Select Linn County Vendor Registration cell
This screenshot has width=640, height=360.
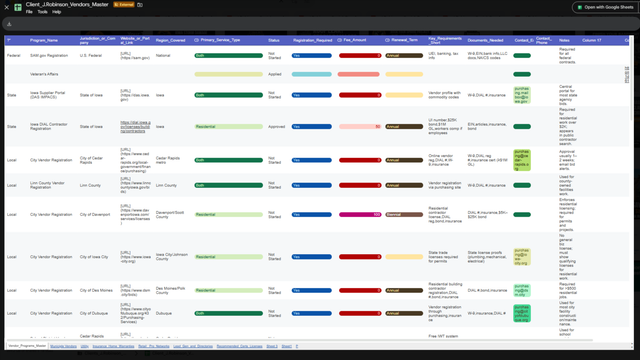47,185
